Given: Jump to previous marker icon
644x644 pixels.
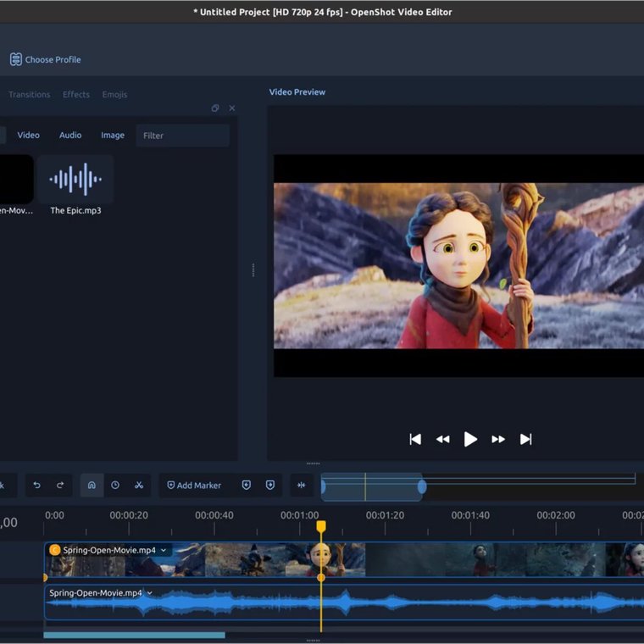Looking at the screenshot, I should tap(247, 485).
